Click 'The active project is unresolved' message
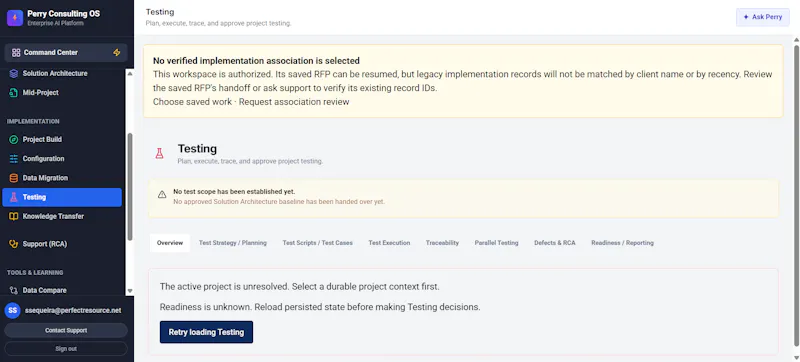This screenshot has width=800, height=362. [x=299, y=287]
